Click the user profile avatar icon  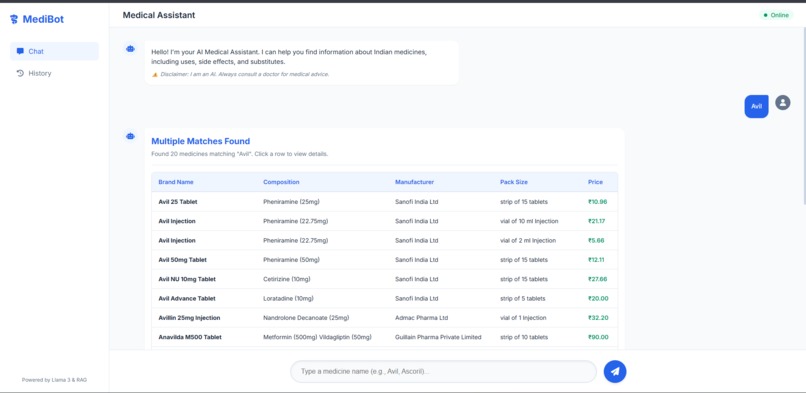pos(782,103)
